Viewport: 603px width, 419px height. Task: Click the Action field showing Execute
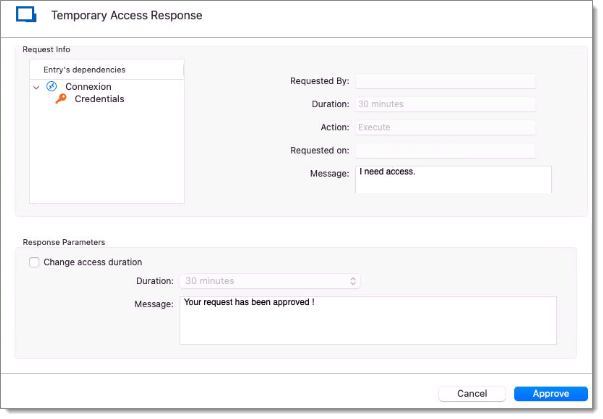445,127
